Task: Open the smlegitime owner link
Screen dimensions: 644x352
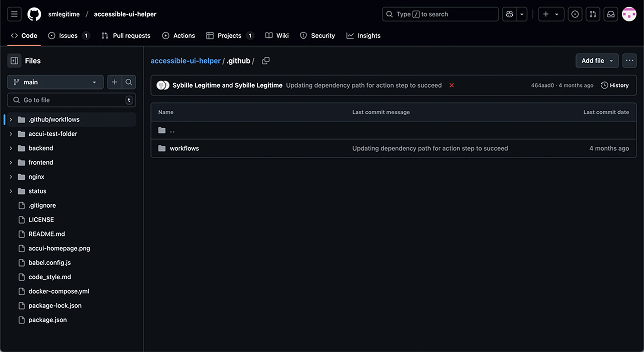Action: [64, 14]
